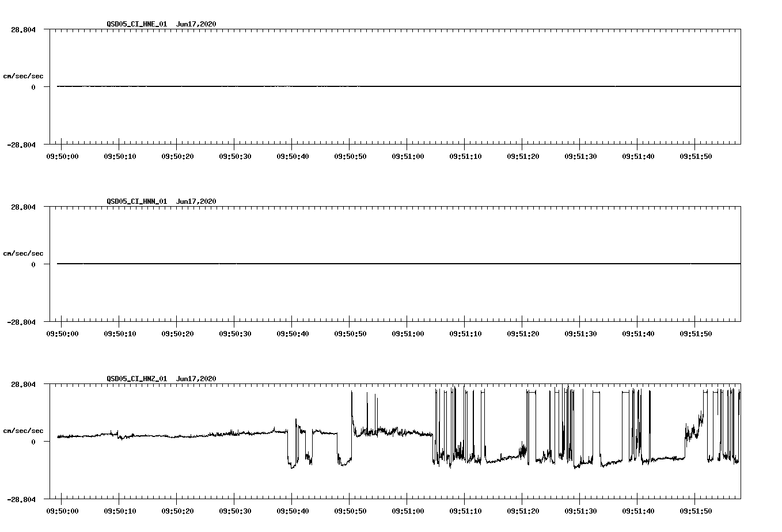Click 09:51:40 time label under HNZ plot

tap(638, 511)
